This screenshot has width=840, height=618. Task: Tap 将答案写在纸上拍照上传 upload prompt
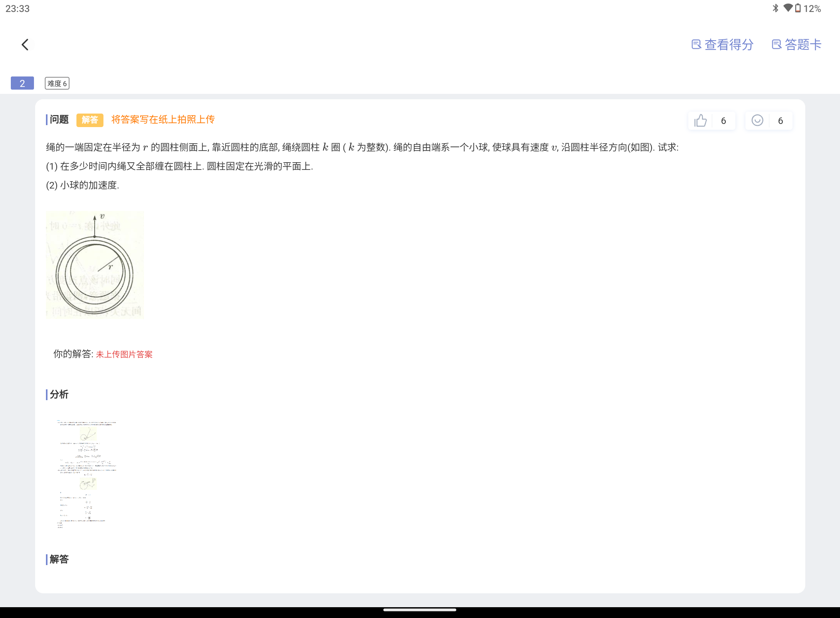tap(163, 120)
